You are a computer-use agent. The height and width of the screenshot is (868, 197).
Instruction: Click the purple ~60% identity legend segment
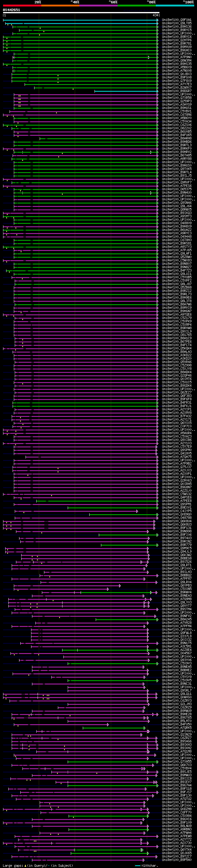pyautogui.click(x=99, y=6)
